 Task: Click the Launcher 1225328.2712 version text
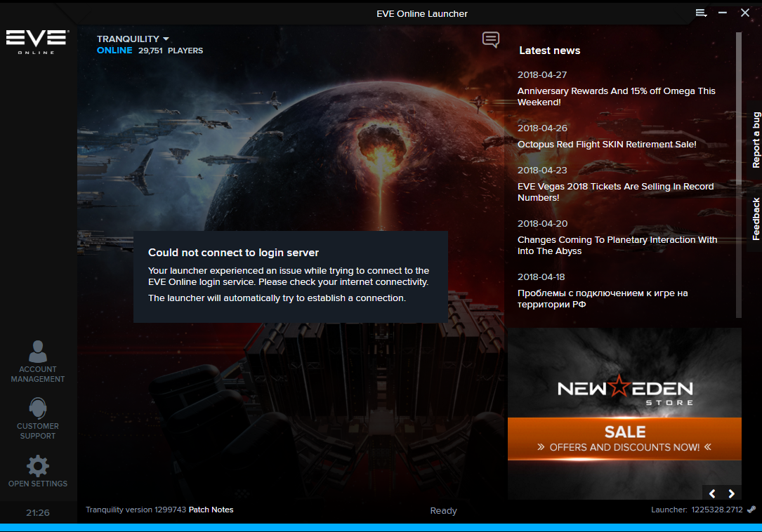(x=697, y=510)
